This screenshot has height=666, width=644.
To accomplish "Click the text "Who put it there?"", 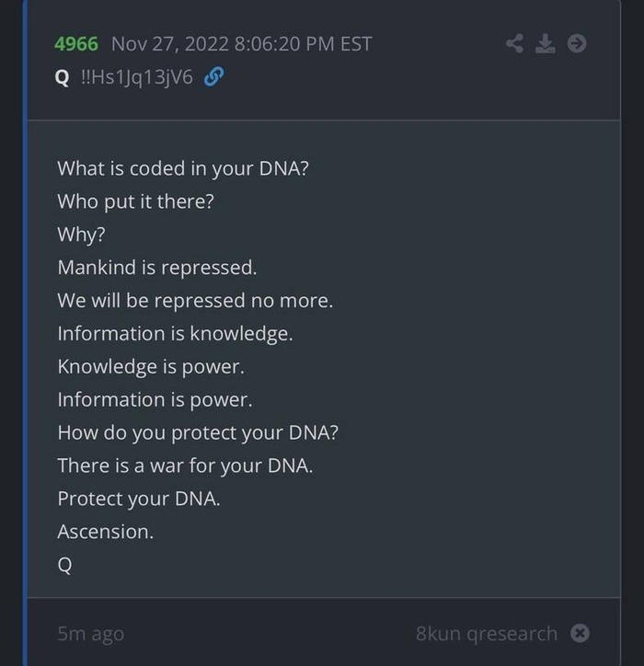I will pos(135,201).
